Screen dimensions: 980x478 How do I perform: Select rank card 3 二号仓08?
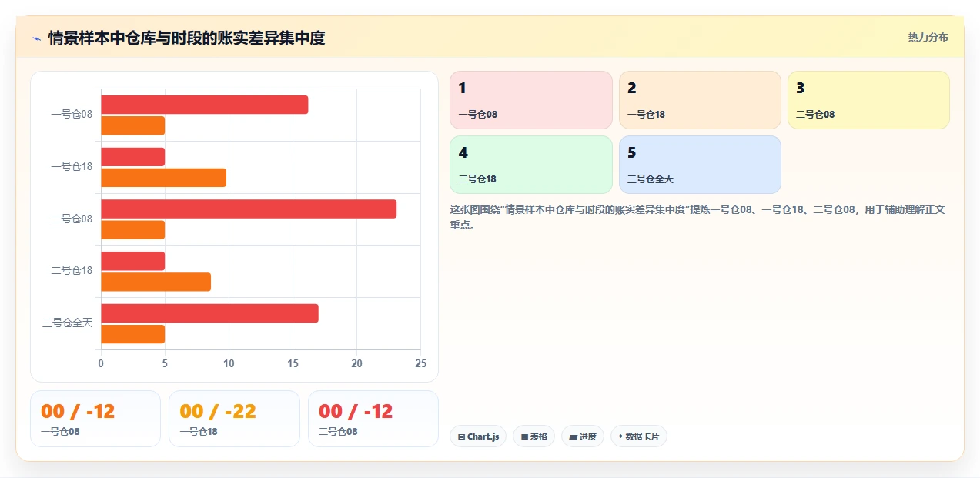(868, 100)
